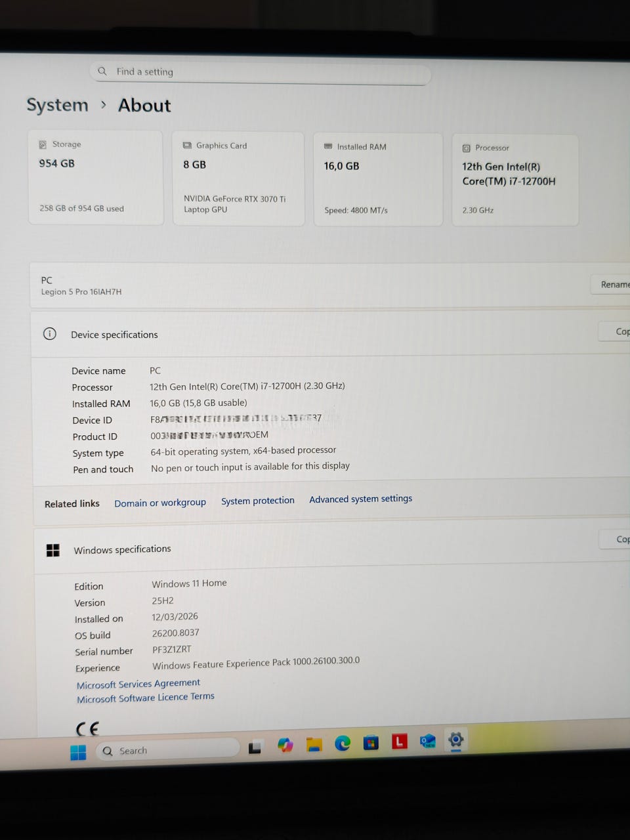Open Microsoft Services Agreement link
Viewport: 630px width, 840px height.
(138, 684)
